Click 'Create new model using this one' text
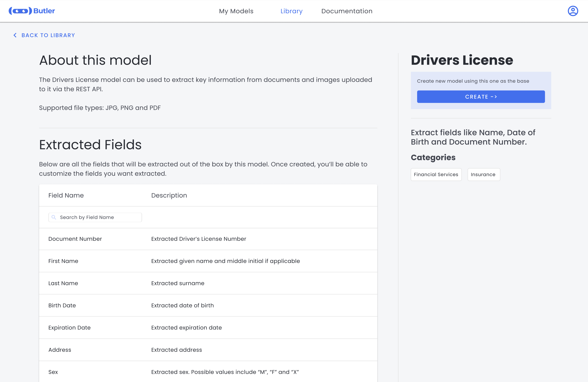Viewport: 588px width, 382px height. click(473, 81)
